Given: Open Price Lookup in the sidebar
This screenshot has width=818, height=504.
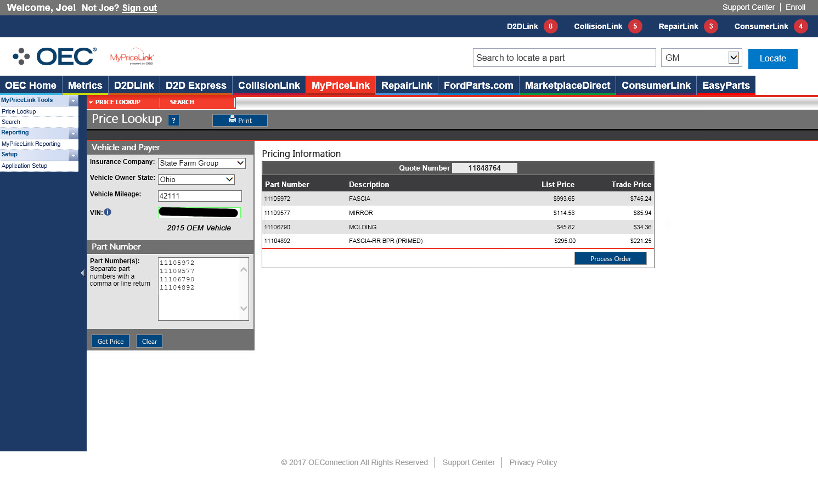Looking at the screenshot, I should [x=19, y=111].
